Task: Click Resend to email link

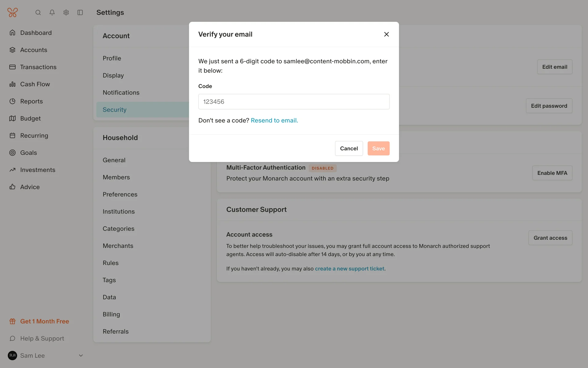Action: click(x=274, y=121)
